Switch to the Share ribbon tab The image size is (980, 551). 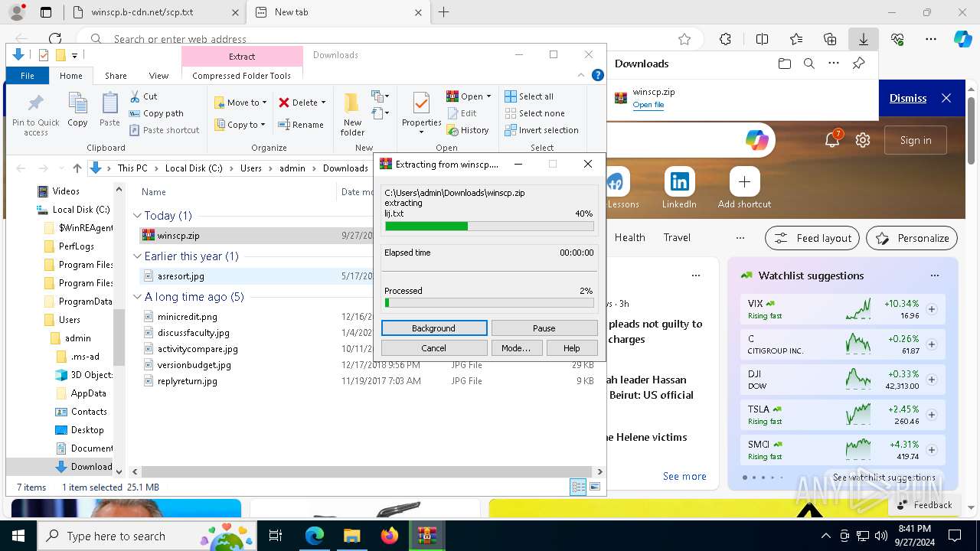(x=116, y=76)
